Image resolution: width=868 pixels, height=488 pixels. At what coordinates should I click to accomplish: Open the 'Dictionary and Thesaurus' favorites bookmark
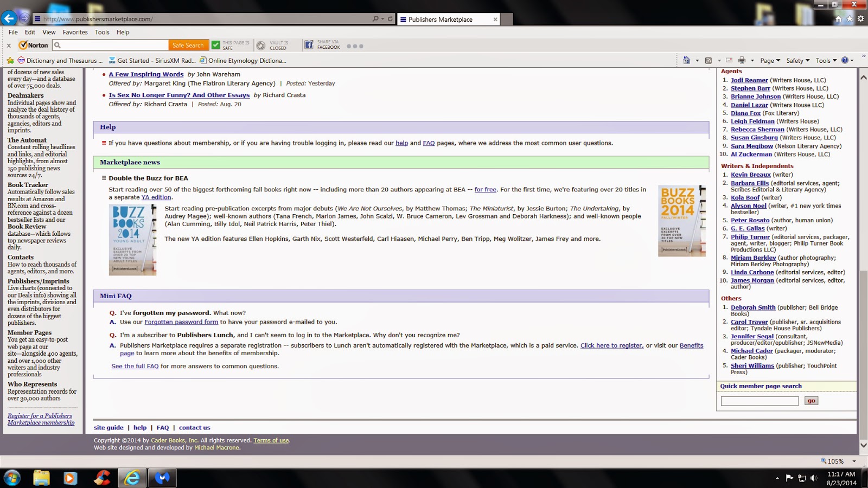(x=60, y=61)
